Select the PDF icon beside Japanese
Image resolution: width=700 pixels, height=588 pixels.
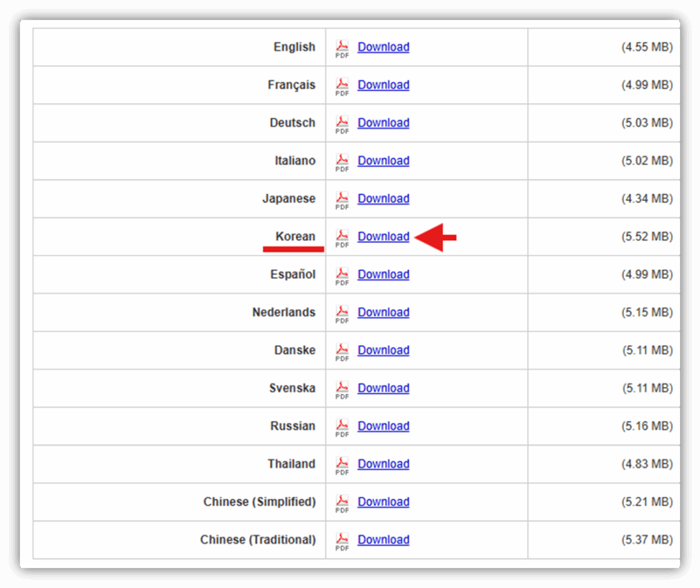point(342,200)
